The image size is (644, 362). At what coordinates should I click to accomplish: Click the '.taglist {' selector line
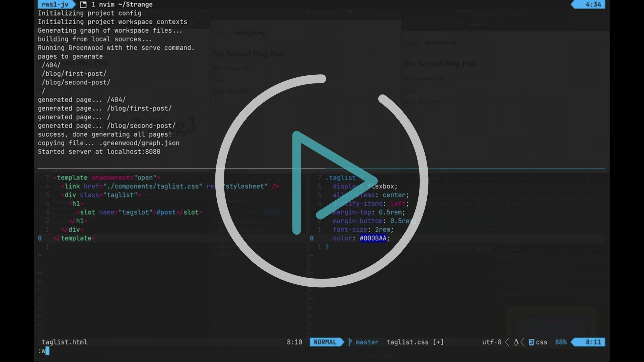pos(344,178)
